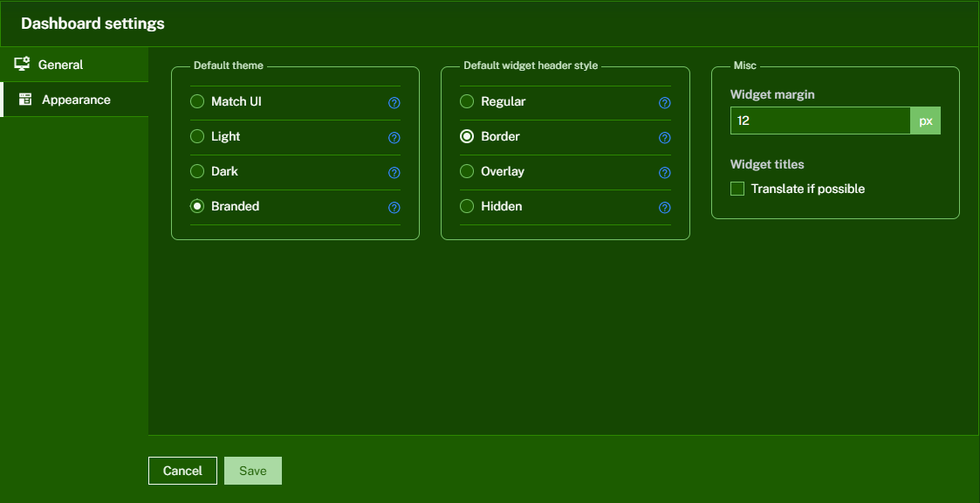Open help for the Dark theme option
The image size is (980, 503).
[394, 172]
